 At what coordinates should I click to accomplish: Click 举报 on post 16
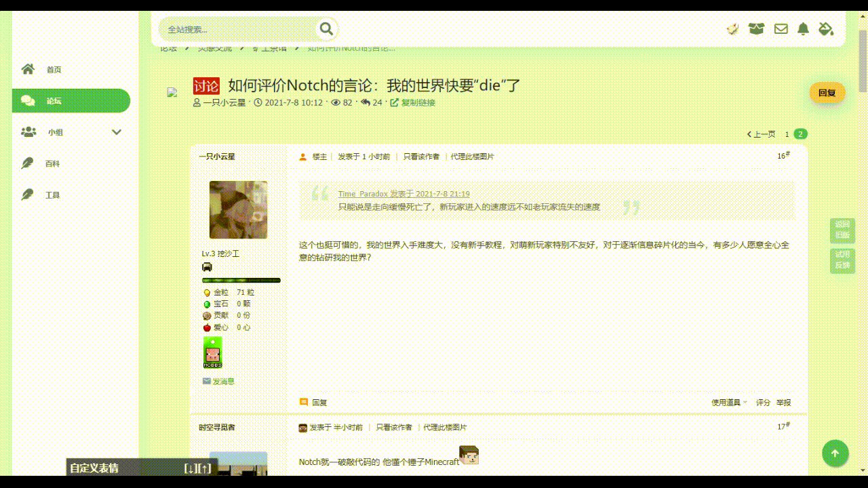(783, 403)
